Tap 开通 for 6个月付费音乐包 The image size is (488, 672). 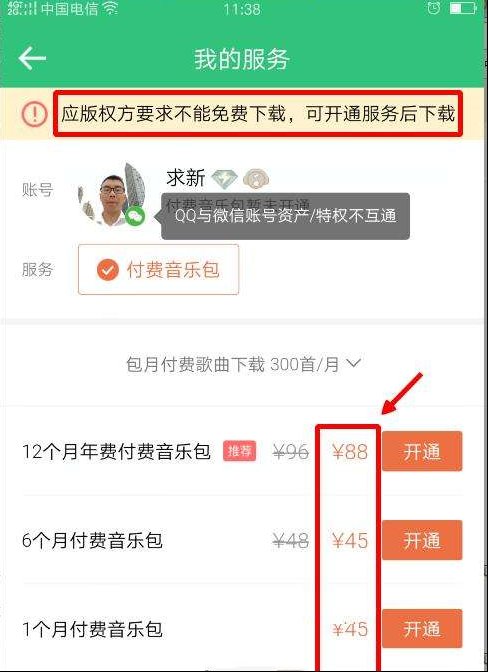click(422, 540)
